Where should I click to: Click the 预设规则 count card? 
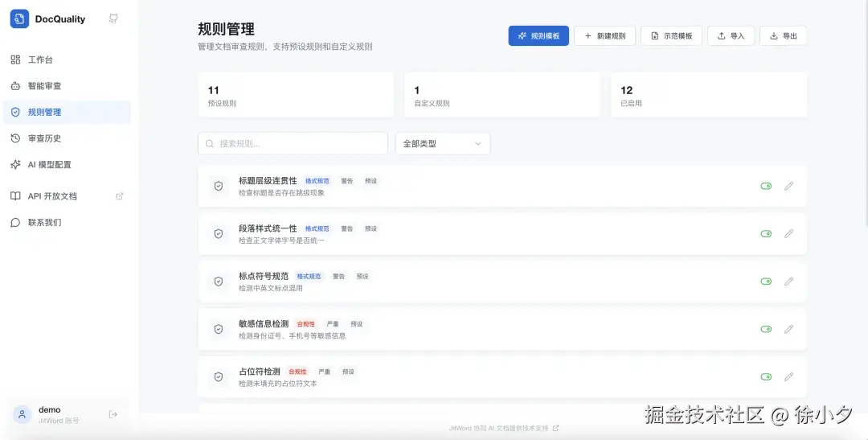(x=296, y=95)
